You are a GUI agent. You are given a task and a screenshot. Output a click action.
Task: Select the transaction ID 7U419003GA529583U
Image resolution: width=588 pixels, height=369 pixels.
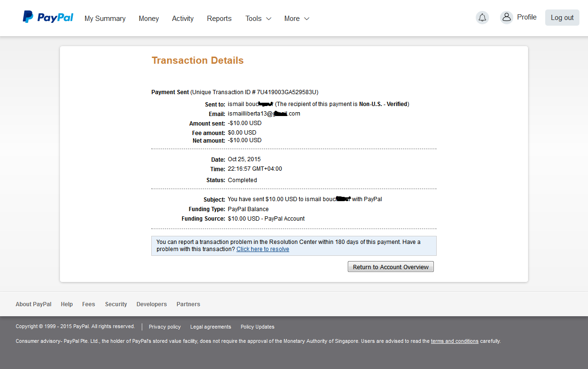coord(287,92)
